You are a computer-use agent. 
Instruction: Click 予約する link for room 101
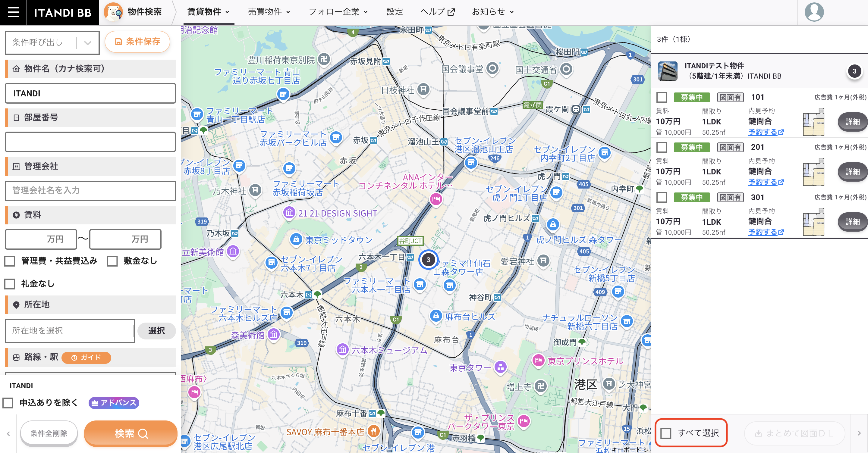pyautogui.click(x=766, y=132)
